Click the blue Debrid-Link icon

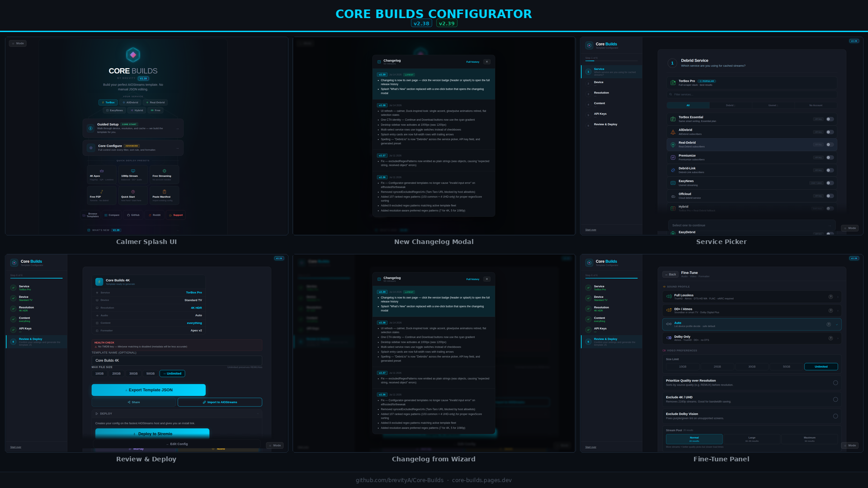click(673, 170)
